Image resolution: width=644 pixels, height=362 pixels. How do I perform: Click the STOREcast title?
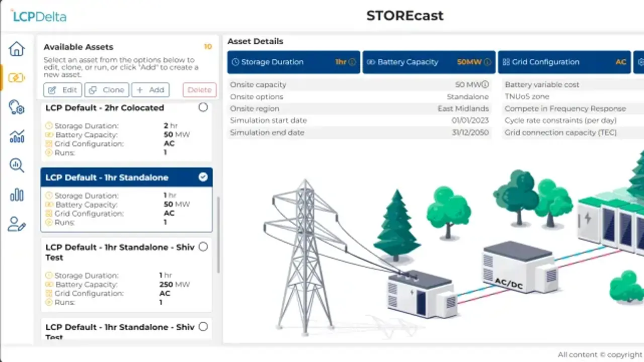[405, 16]
